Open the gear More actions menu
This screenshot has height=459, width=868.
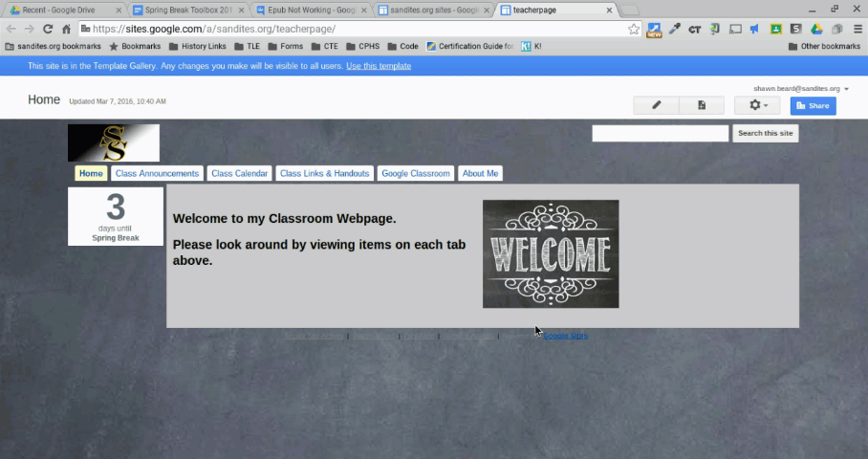click(x=757, y=105)
